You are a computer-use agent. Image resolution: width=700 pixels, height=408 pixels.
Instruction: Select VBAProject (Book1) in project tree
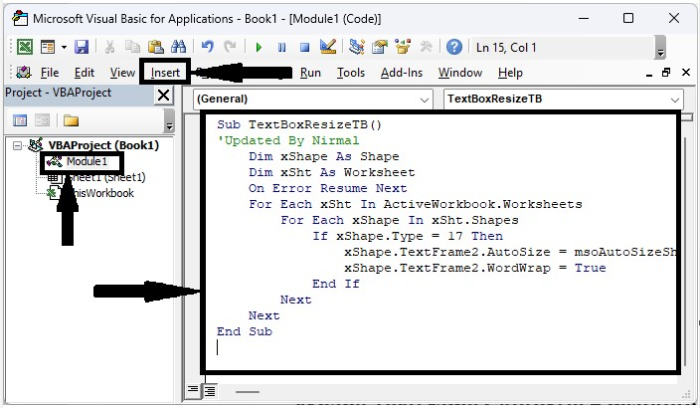pos(103,146)
